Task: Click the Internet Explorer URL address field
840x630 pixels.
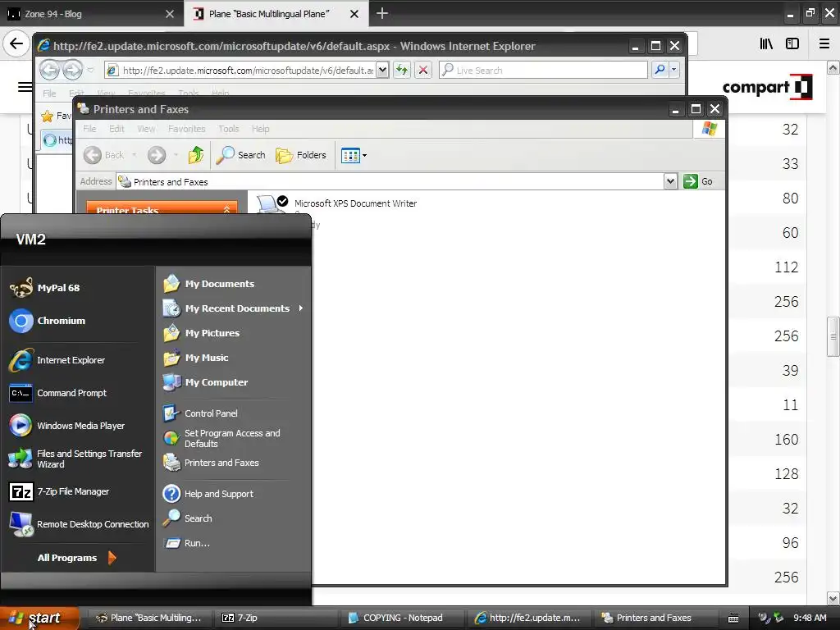Action: (246, 70)
